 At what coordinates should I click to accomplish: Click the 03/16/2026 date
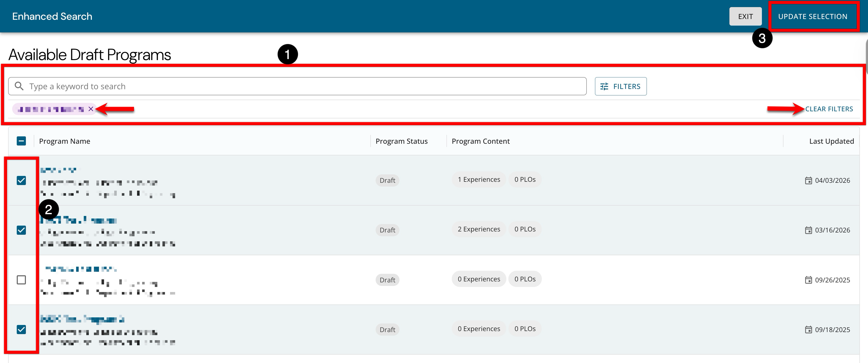click(832, 230)
